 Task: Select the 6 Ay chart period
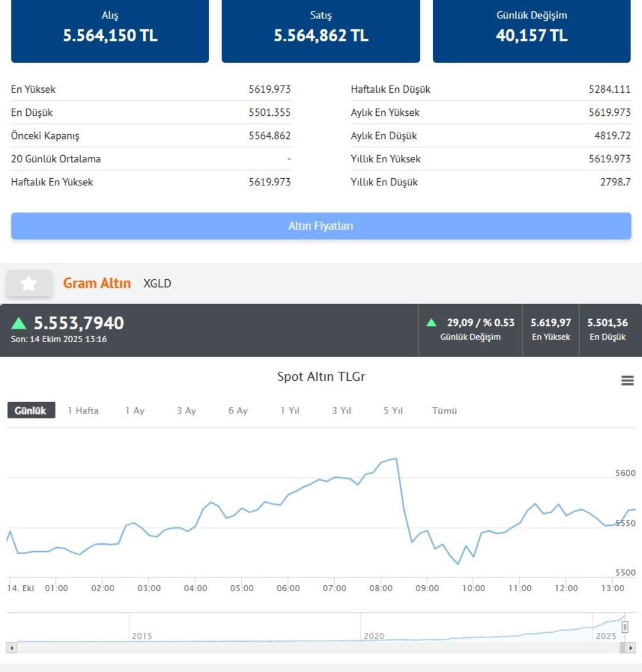[x=238, y=411]
